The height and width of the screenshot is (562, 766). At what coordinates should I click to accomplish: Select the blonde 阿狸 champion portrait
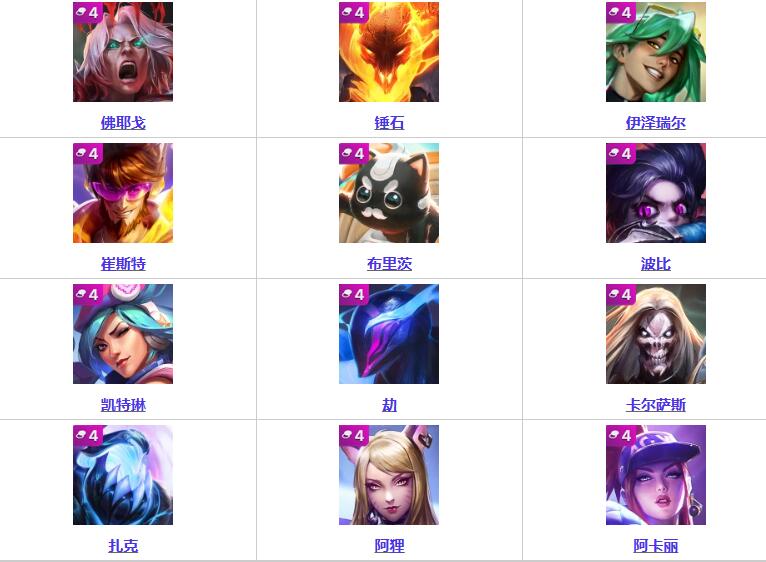(389, 475)
